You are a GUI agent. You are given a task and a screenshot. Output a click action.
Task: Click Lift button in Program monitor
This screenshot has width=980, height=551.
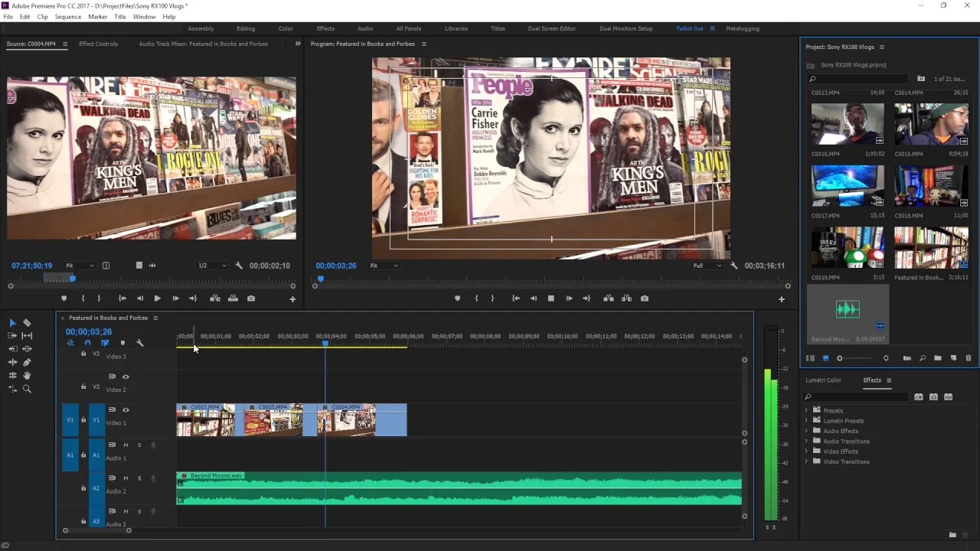[x=609, y=298]
